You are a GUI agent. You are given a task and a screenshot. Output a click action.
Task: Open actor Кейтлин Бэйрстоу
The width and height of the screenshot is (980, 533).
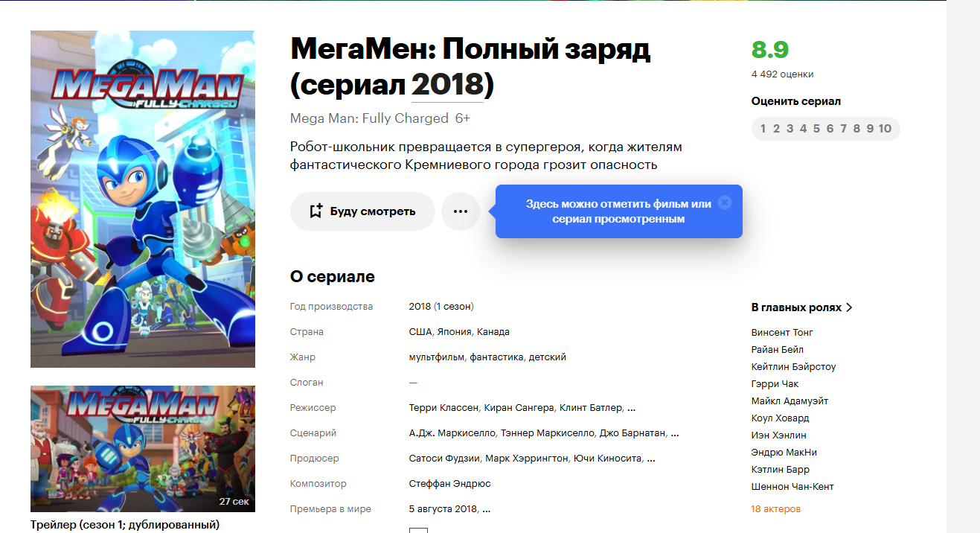tap(794, 367)
